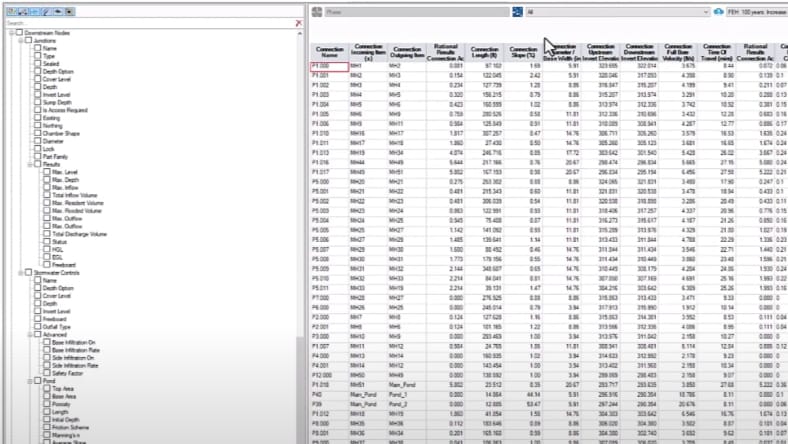Screen dimensions: 788x444
Task: Collapse the Advanced tree node
Action: click(30, 335)
